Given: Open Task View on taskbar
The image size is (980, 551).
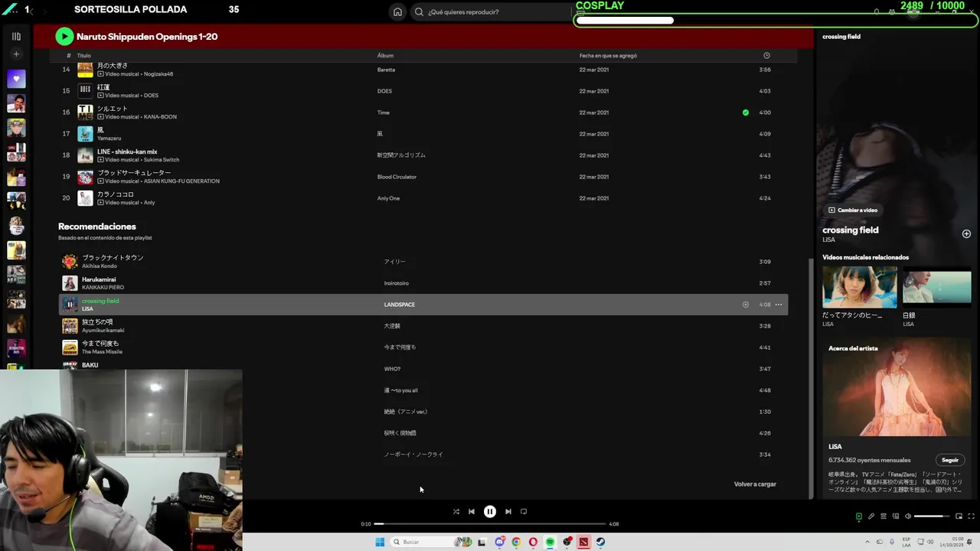Looking at the screenshot, I should [482, 542].
